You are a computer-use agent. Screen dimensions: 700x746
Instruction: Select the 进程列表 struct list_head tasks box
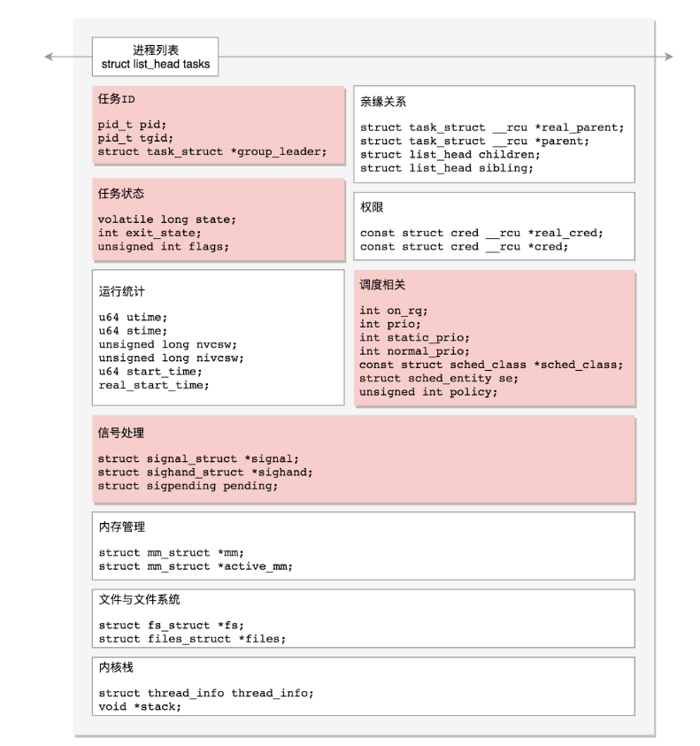154,57
